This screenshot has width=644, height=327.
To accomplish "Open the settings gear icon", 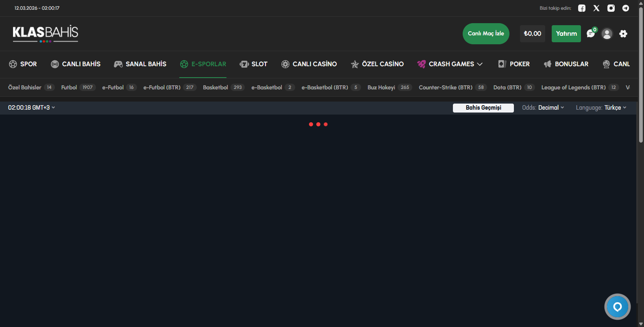I will (x=623, y=34).
